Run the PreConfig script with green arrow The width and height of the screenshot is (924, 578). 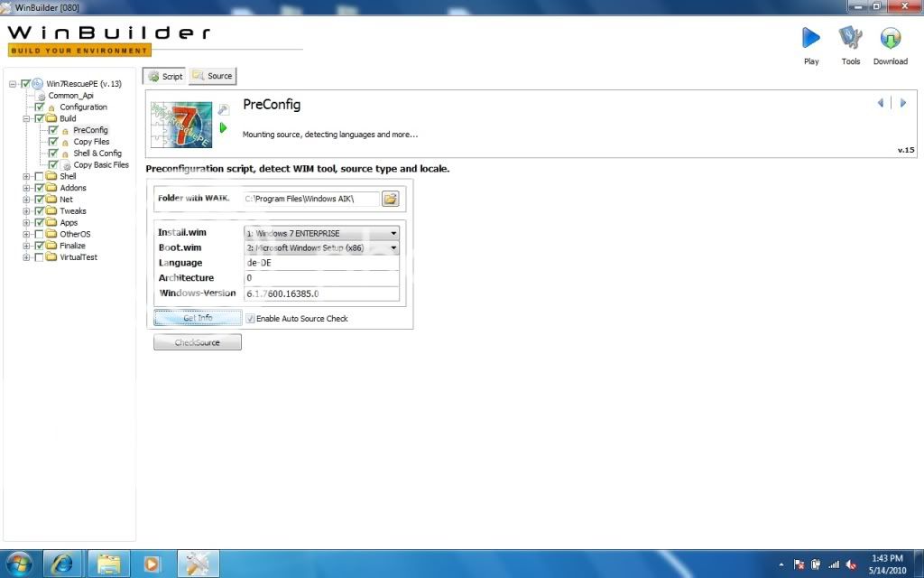coord(223,127)
